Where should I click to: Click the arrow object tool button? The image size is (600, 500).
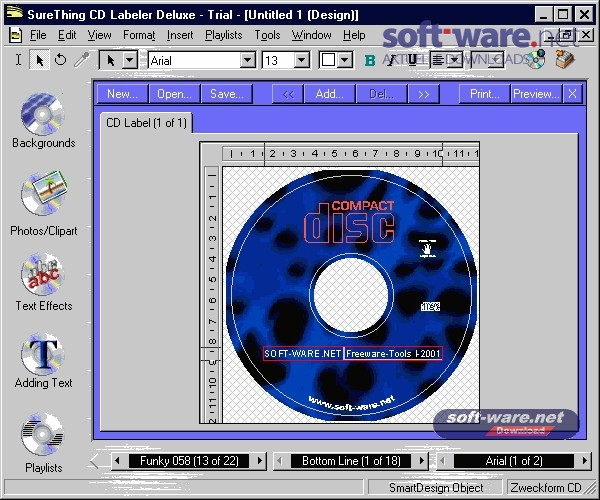pos(111,60)
